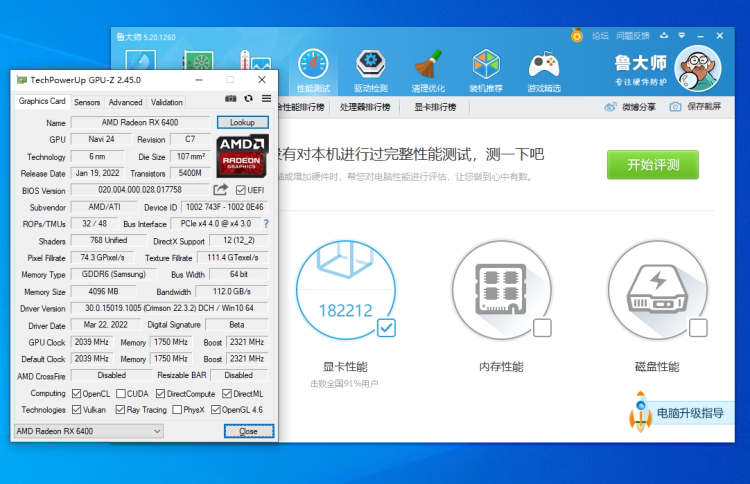750x484 pixels.
Task: Click the Device ID 1002 743F value
Action: click(224, 207)
